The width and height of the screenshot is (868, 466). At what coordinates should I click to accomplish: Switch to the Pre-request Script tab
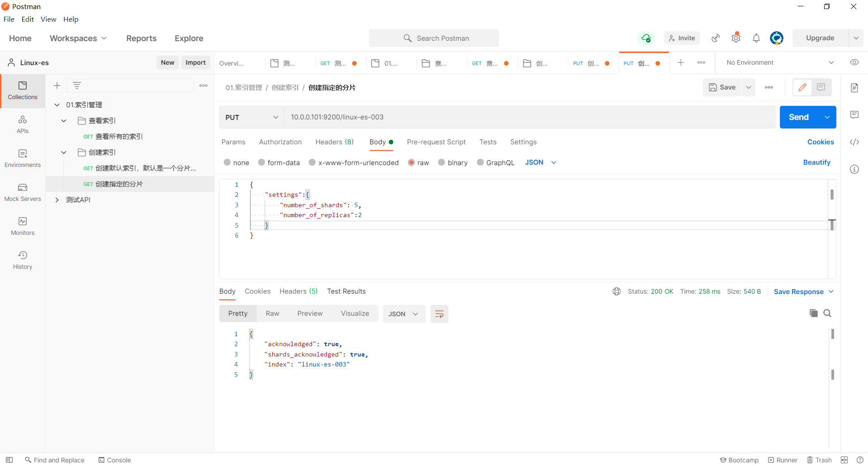click(x=436, y=142)
